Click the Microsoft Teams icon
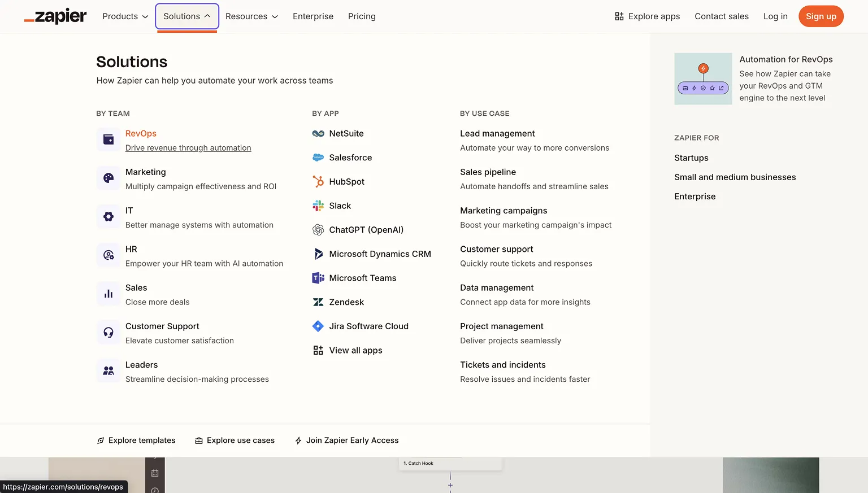Screen dimensions: 868x493 click(318, 278)
